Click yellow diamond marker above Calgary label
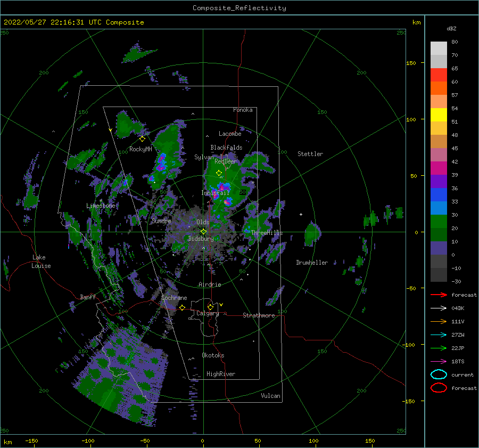479x448 pixels. click(210, 307)
